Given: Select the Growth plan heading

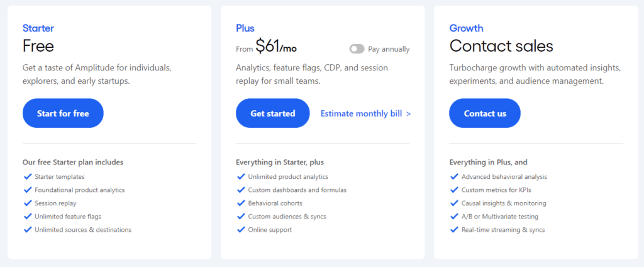Looking at the screenshot, I should click(x=466, y=28).
